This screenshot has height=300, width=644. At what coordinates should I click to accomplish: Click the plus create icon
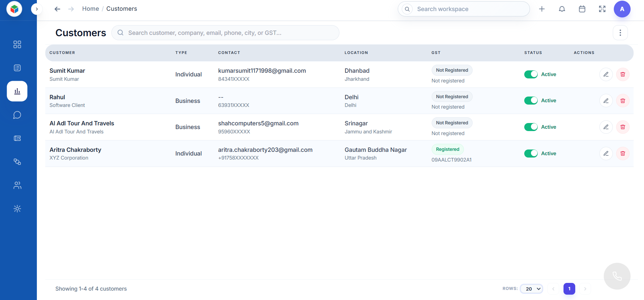542,9
